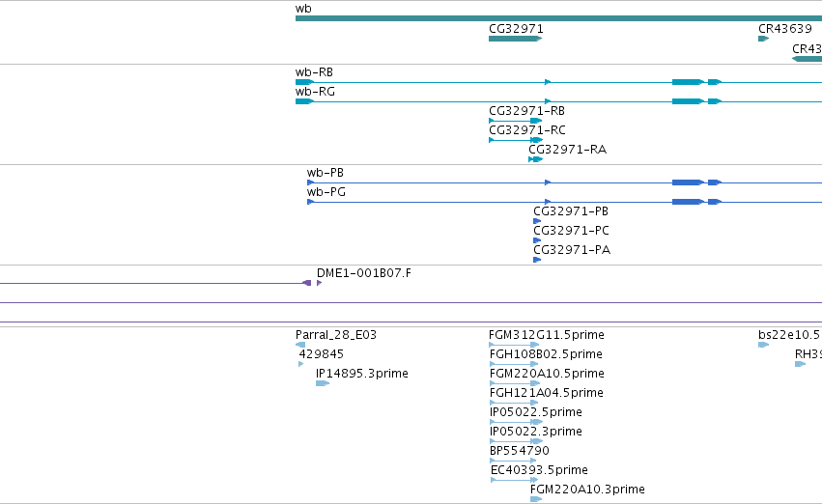Screen dimensions: 822x504
Task: Select the IP05022.5prime EST feature
Action: point(516,422)
